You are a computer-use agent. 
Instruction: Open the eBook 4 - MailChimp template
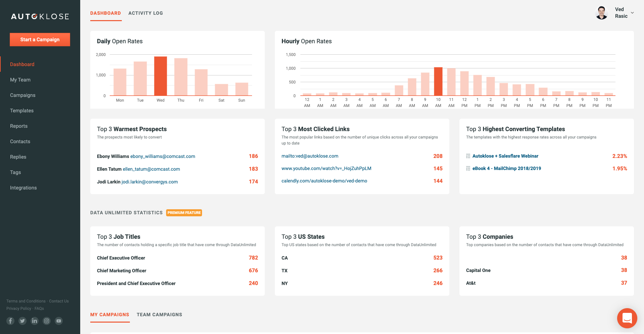tap(506, 169)
